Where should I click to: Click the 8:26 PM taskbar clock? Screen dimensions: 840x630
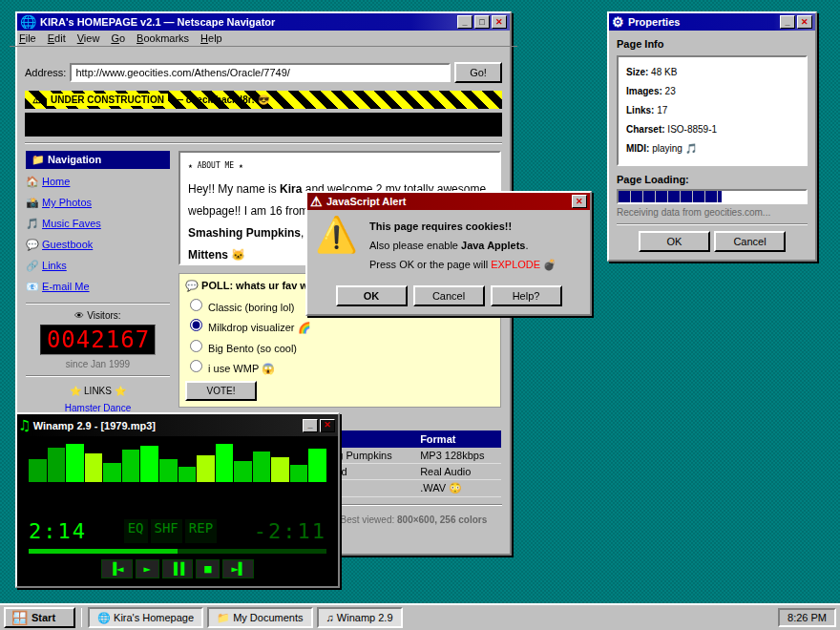807,618
